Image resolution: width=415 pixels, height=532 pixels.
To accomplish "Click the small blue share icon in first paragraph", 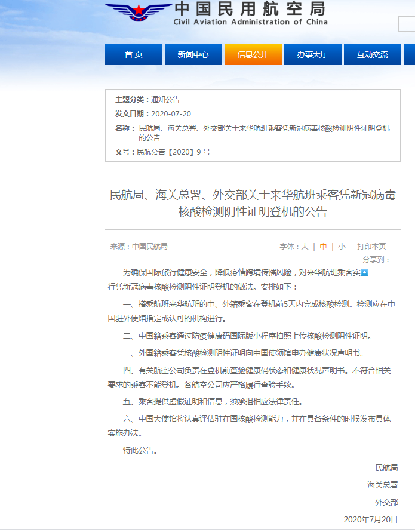I will (x=365, y=273).
